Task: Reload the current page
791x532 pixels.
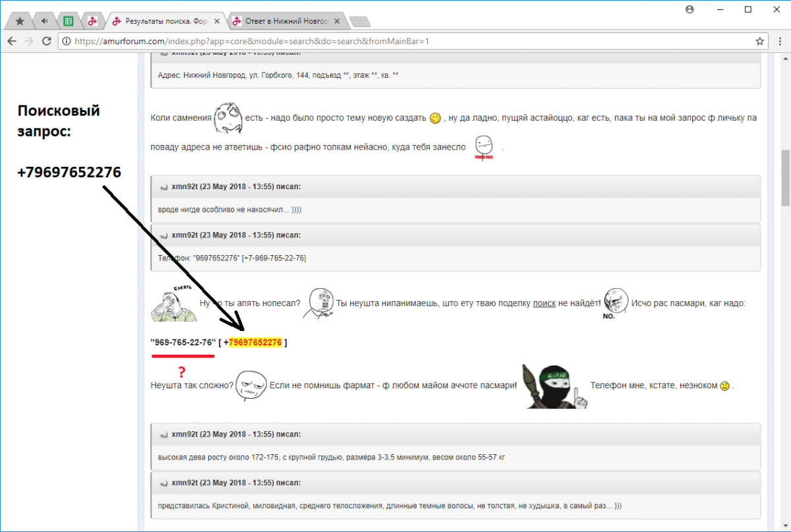Action: [x=46, y=41]
